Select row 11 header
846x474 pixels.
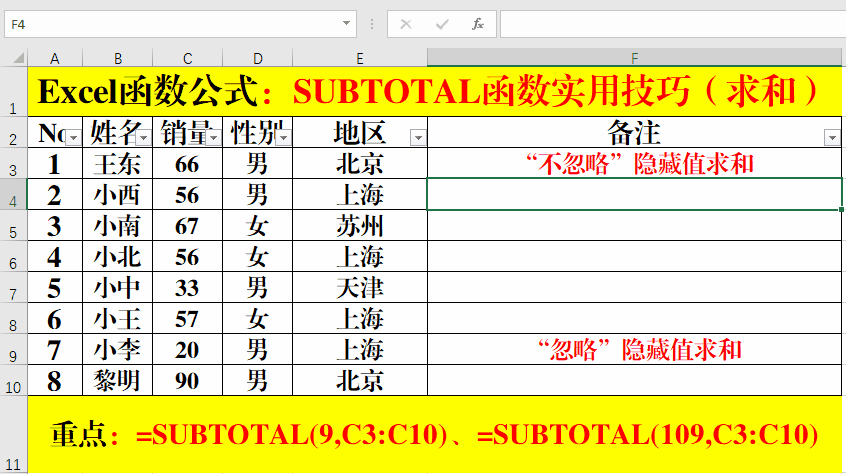[x=13, y=435]
